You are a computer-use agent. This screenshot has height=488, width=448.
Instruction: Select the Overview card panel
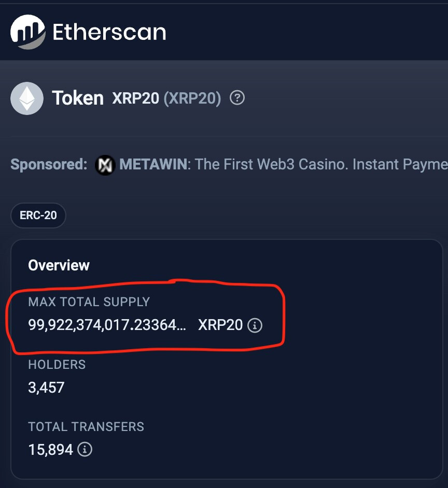click(224, 357)
